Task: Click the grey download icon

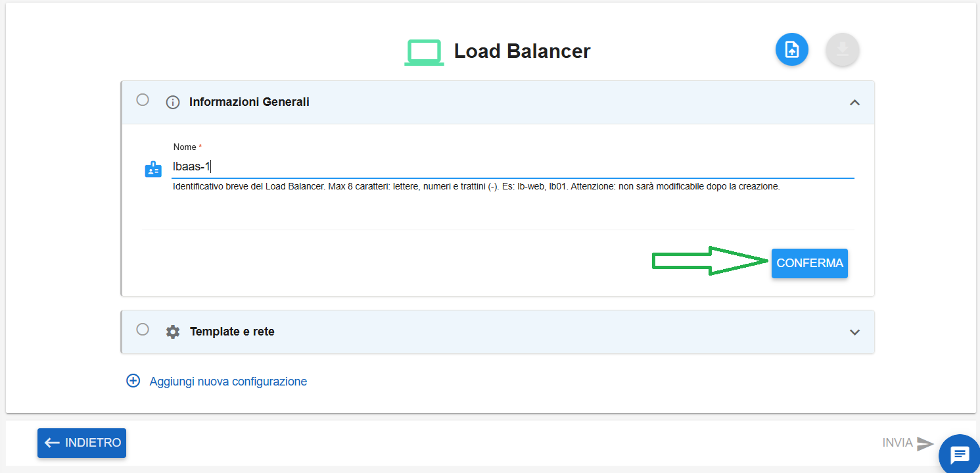Action: (x=843, y=49)
